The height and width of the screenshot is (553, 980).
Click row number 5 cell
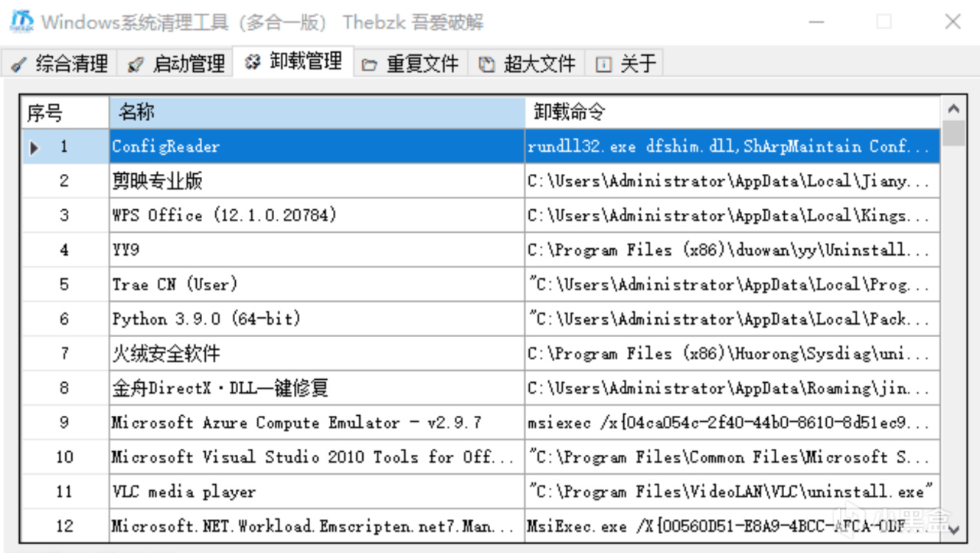coord(66,284)
